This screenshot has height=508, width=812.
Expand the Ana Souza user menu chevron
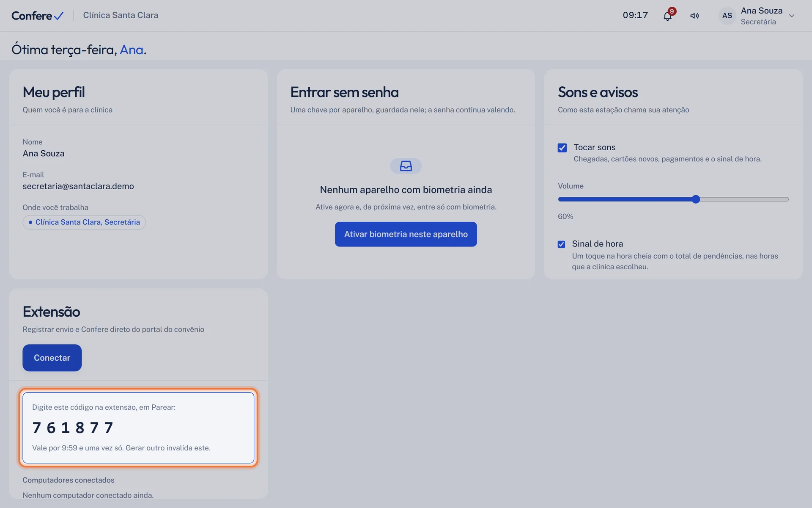pos(792,16)
